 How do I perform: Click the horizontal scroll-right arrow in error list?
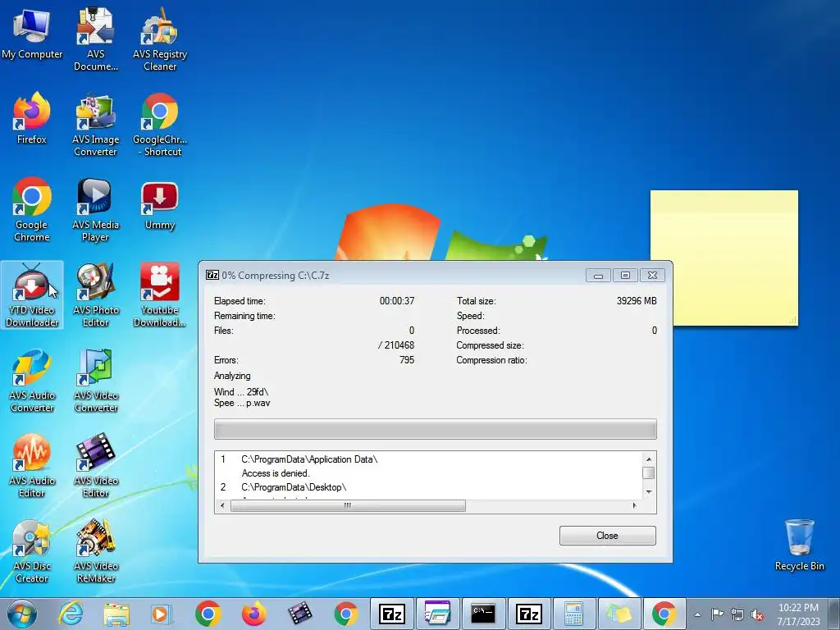coord(634,505)
